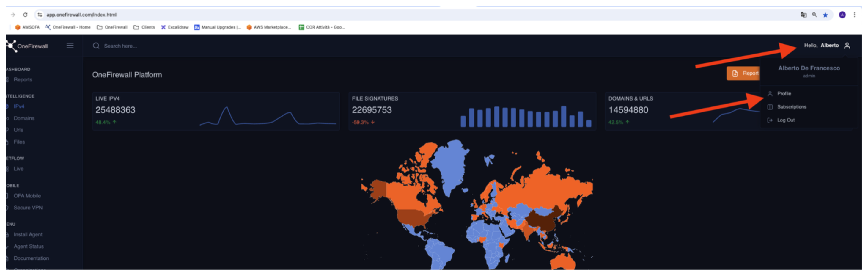Click the OneFirewall logo

[x=27, y=46]
